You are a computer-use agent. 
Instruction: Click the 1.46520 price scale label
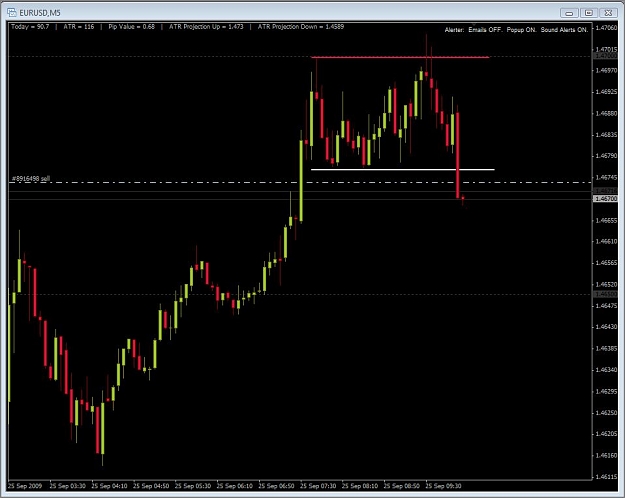point(606,285)
